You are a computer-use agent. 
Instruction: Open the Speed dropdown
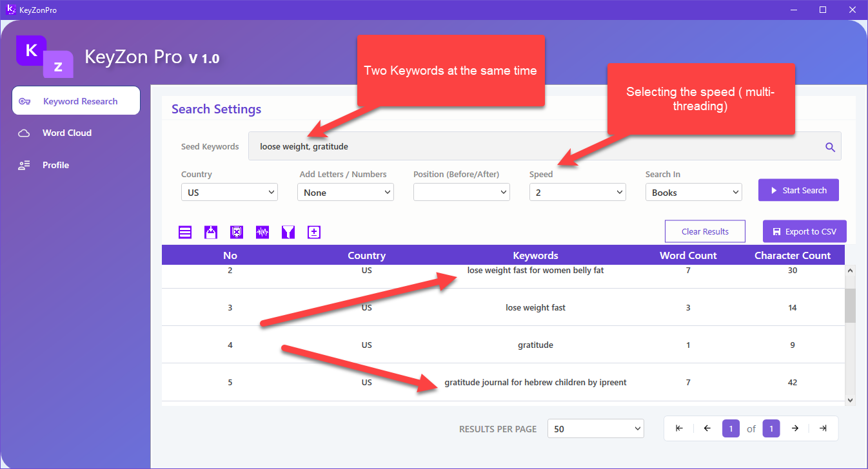577,192
